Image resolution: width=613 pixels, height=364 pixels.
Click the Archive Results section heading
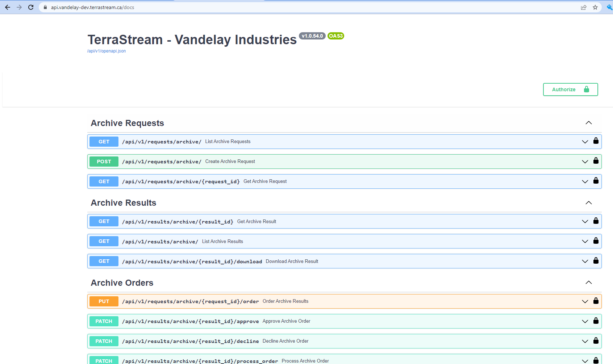point(124,203)
